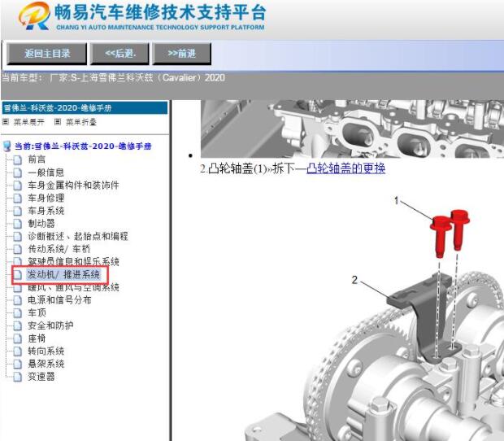The height and width of the screenshot is (441, 504).
Task: Click the page icon next to 车身金属构件和装饰件
Action: coord(17,186)
